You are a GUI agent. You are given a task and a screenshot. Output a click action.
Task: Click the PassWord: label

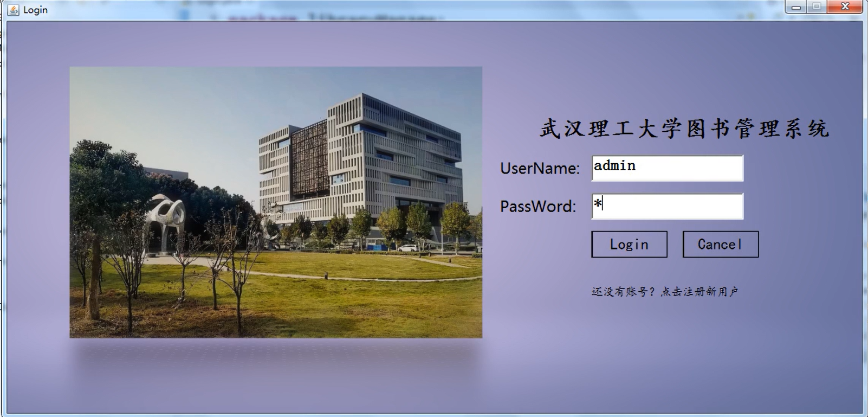point(538,207)
